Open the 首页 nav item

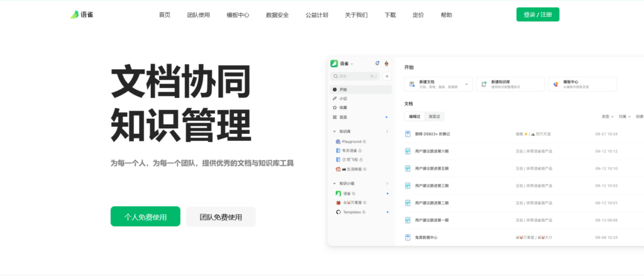[165, 15]
